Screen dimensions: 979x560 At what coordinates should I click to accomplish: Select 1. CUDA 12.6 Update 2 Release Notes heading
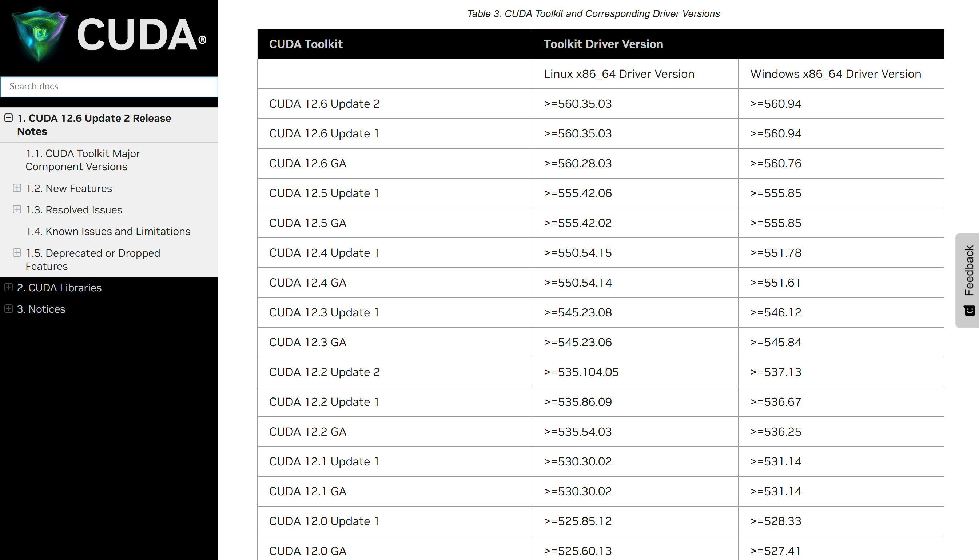point(94,125)
